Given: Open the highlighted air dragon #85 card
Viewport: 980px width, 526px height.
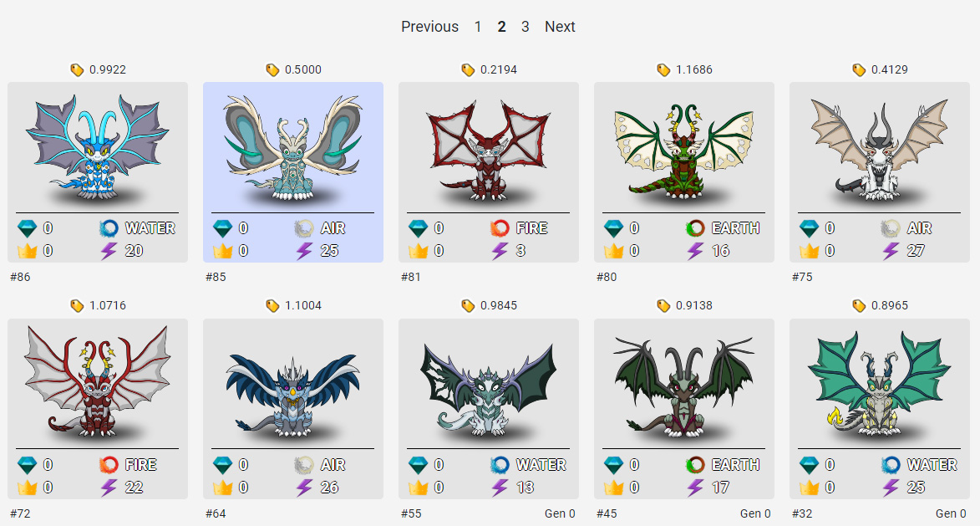Looking at the screenshot, I should tap(293, 172).
